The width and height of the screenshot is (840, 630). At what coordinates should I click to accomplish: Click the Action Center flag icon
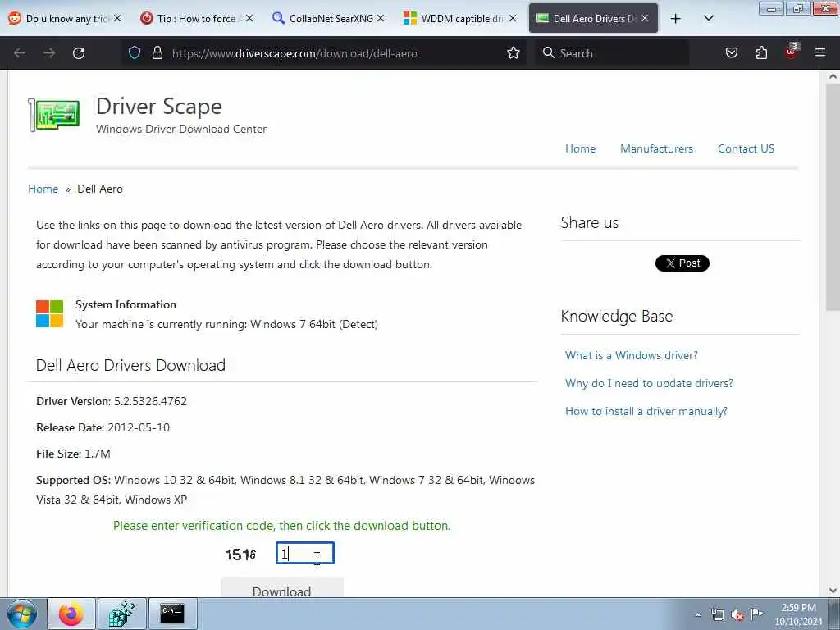point(756,614)
